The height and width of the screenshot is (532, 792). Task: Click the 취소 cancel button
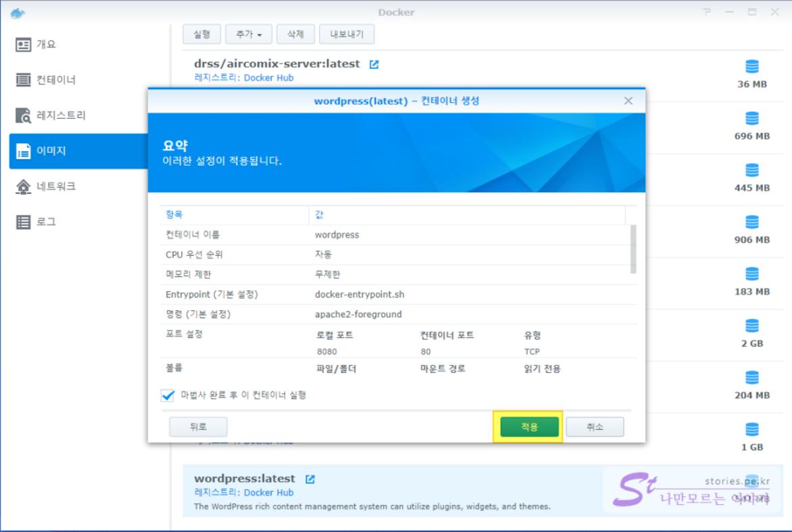tap(595, 427)
